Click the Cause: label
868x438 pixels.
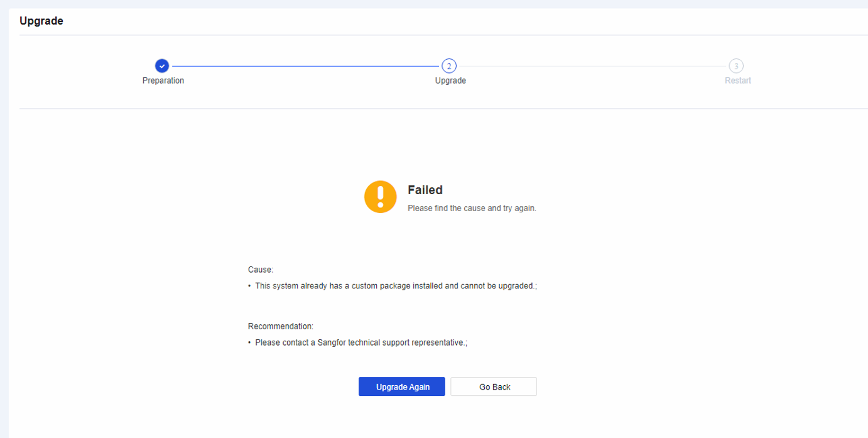point(261,269)
